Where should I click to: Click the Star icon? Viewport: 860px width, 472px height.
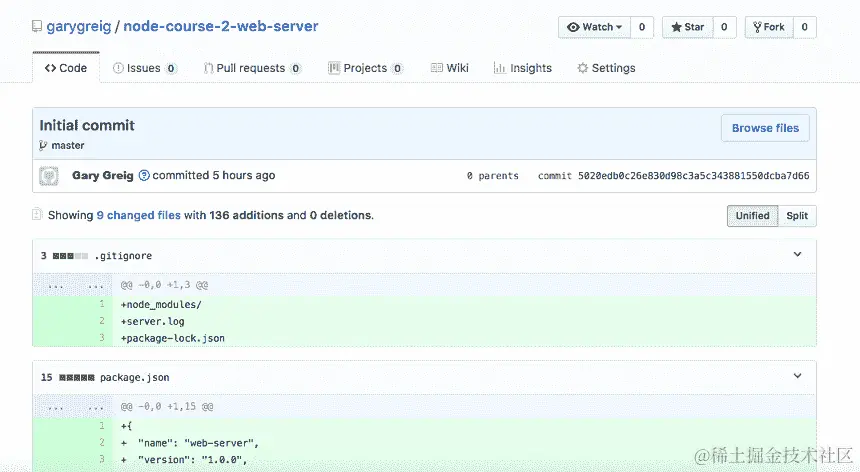point(677,27)
